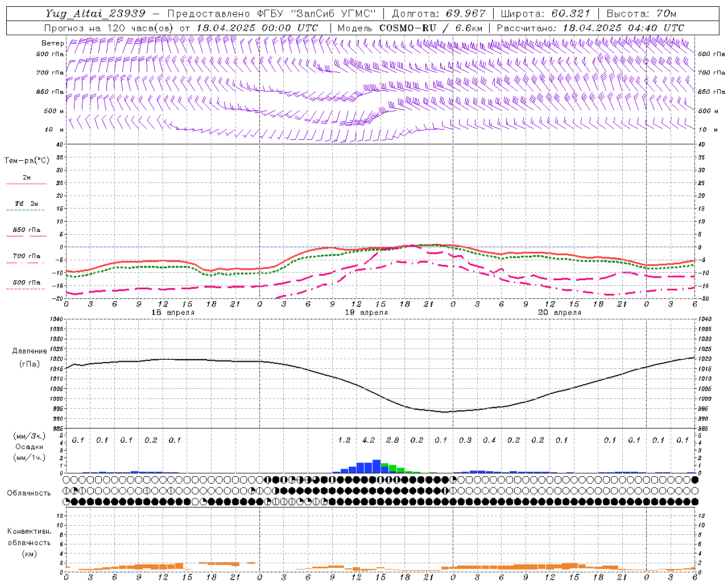Click Рассчитано: 18.04.2025 04:40 UTC timestamp

590,28
